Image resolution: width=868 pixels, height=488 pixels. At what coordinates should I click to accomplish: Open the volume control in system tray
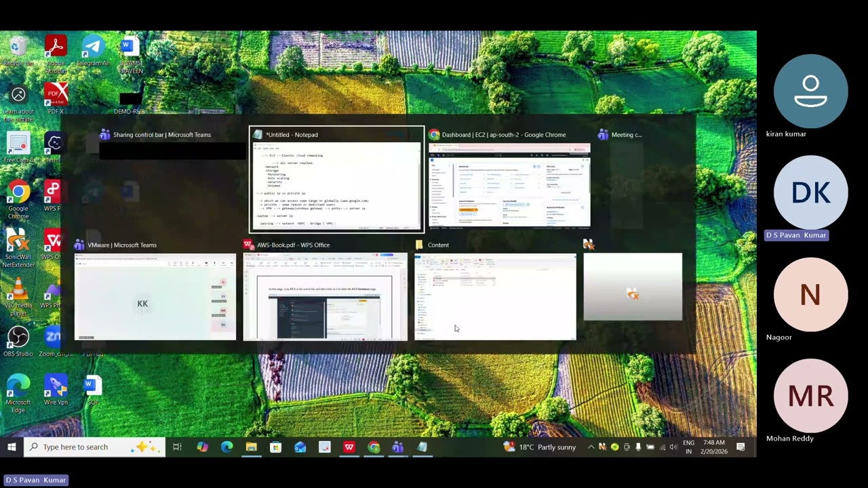673,447
